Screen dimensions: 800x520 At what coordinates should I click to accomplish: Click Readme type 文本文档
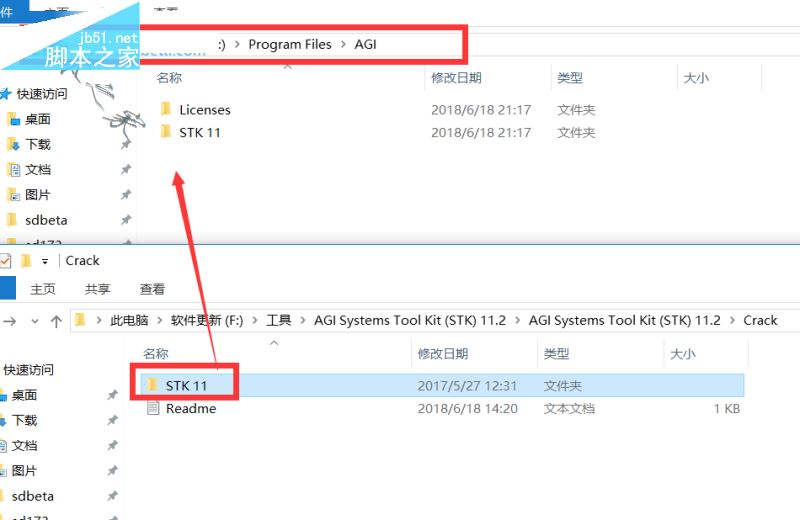tap(569, 408)
